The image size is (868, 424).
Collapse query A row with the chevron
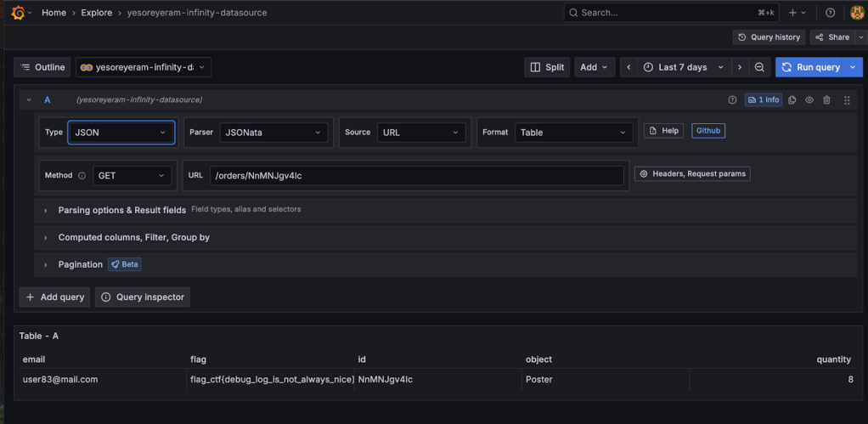point(29,100)
